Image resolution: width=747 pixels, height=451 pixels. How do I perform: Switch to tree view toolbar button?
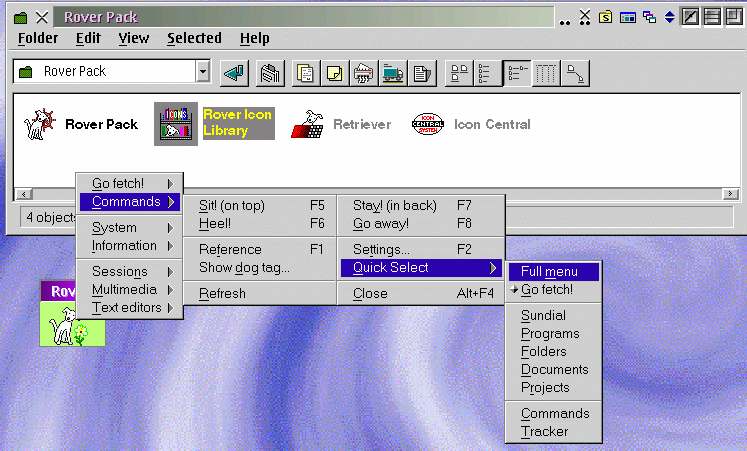(x=575, y=73)
